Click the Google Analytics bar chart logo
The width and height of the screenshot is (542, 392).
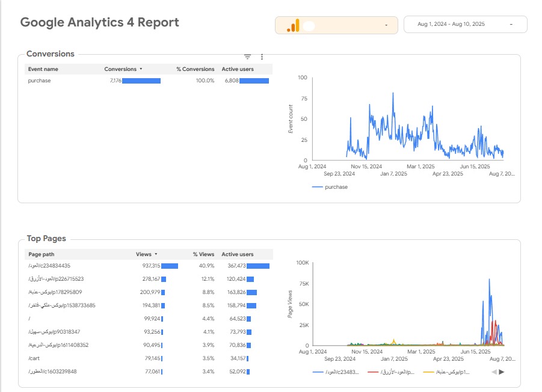point(293,26)
